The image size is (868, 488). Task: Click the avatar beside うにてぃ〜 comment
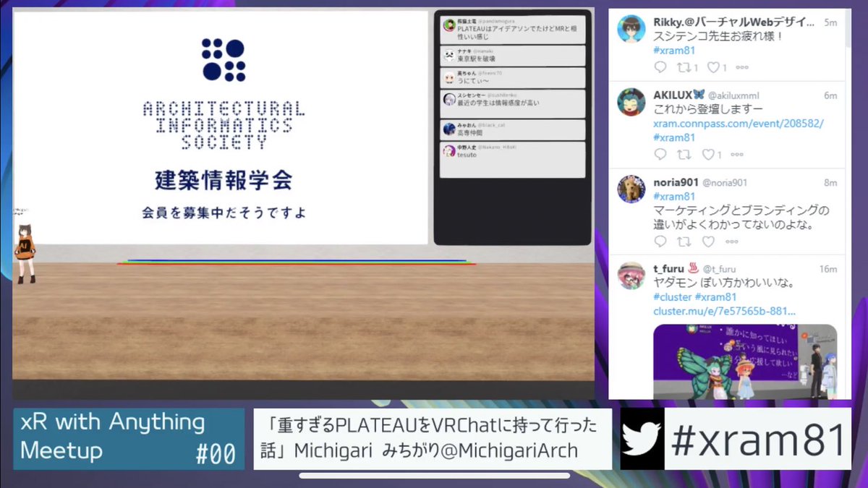pos(449,77)
